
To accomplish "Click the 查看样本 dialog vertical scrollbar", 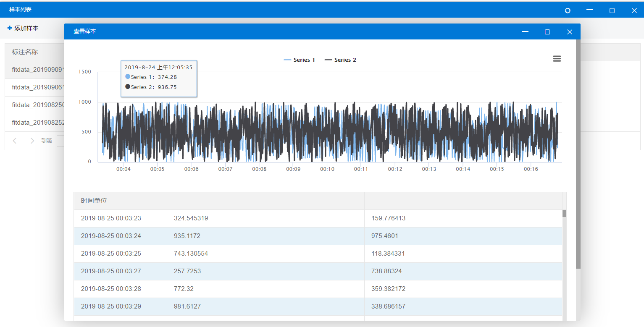I will pyautogui.click(x=578, y=154).
